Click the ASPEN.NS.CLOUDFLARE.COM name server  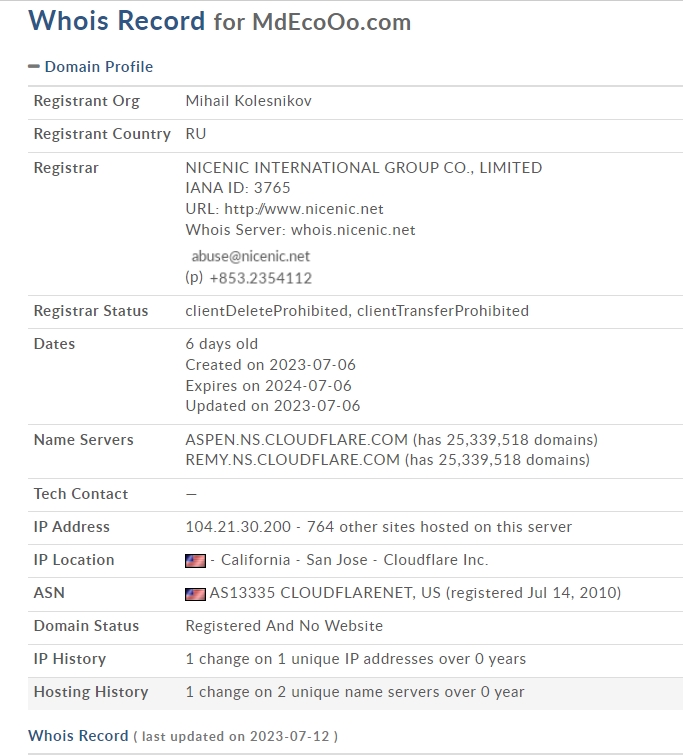click(297, 440)
